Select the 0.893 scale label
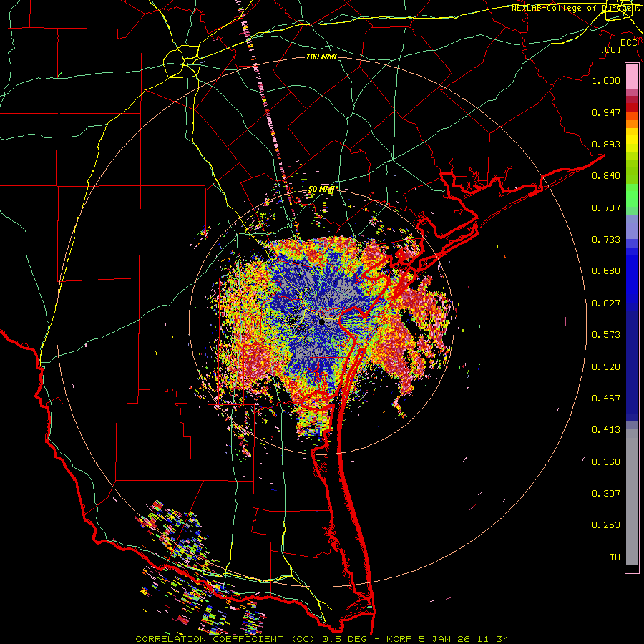The image size is (644, 644). [x=606, y=144]
